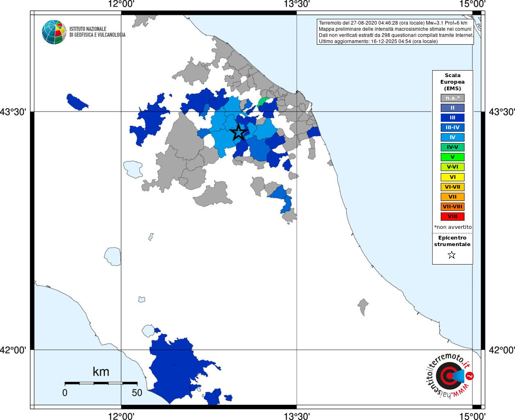Click the INGV globe logo
The image size is (515, 420).
coord(54,32)
